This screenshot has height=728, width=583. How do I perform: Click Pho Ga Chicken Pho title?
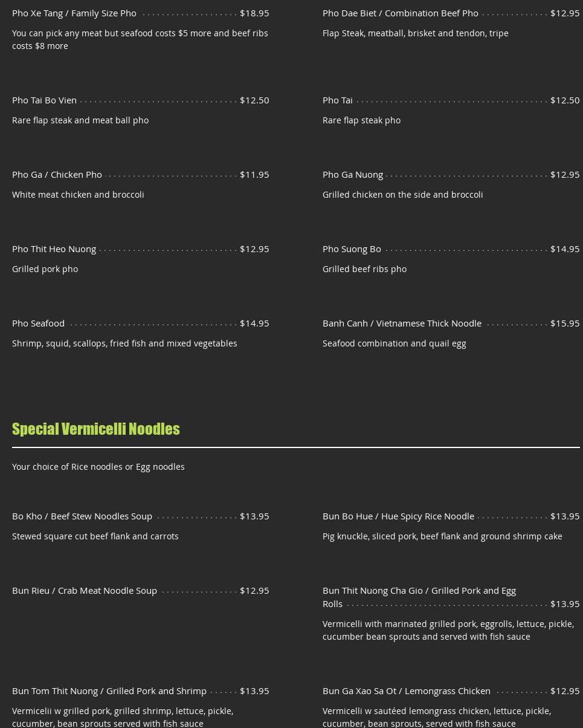(57, 174)
